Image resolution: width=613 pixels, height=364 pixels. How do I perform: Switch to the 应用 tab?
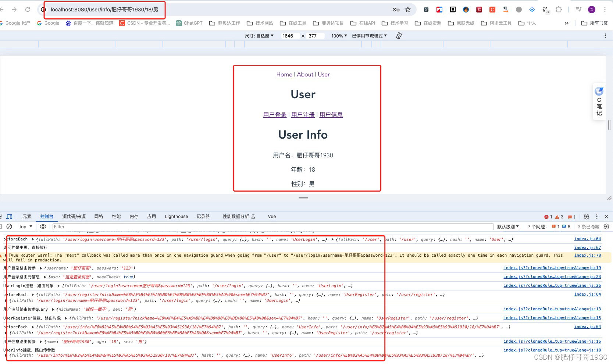click(x=152, y=217)
